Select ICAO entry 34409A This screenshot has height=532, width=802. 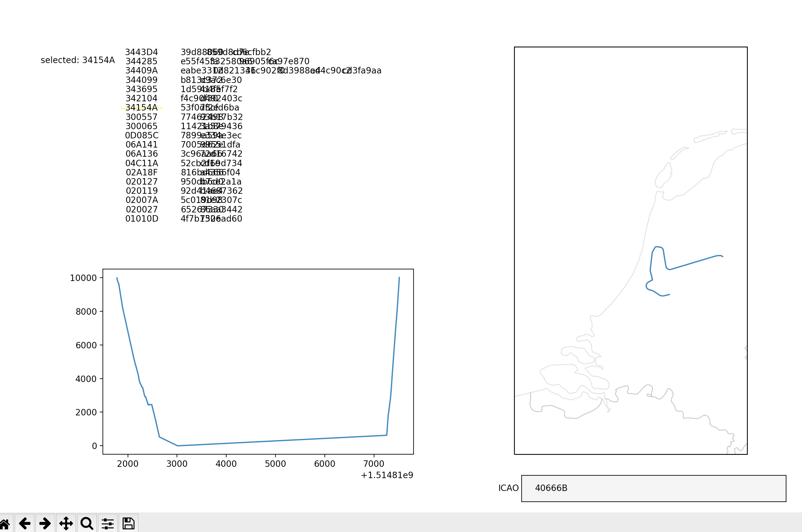141,71
